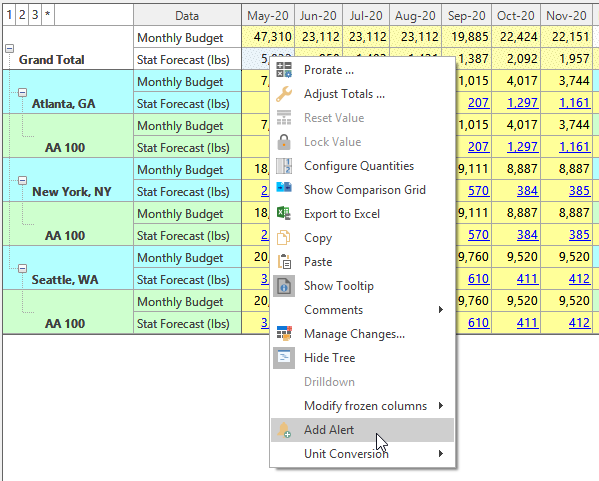The image size is (599, 481).
Task: Select Add Alert menu entry
Action: click(x=363, y=430)
